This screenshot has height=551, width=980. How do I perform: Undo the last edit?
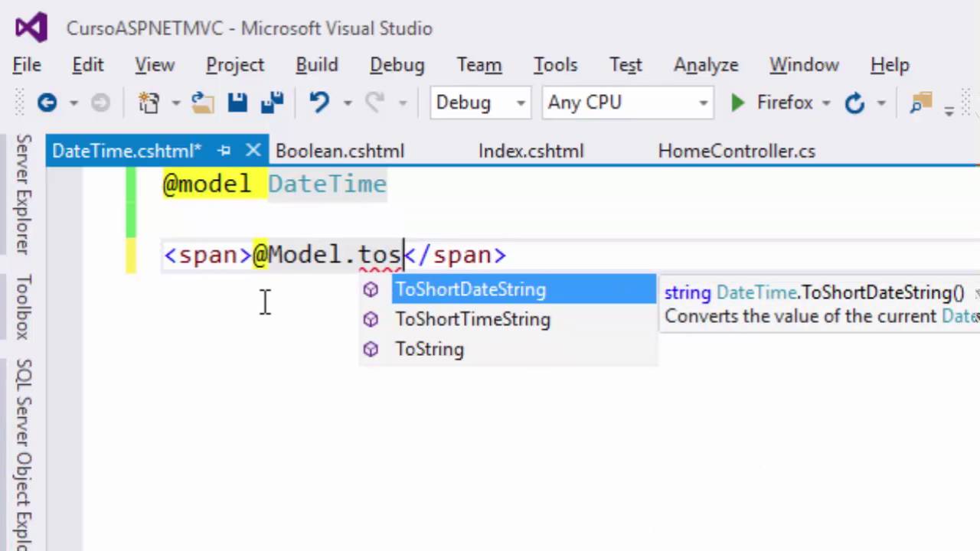tap(319, 103)
